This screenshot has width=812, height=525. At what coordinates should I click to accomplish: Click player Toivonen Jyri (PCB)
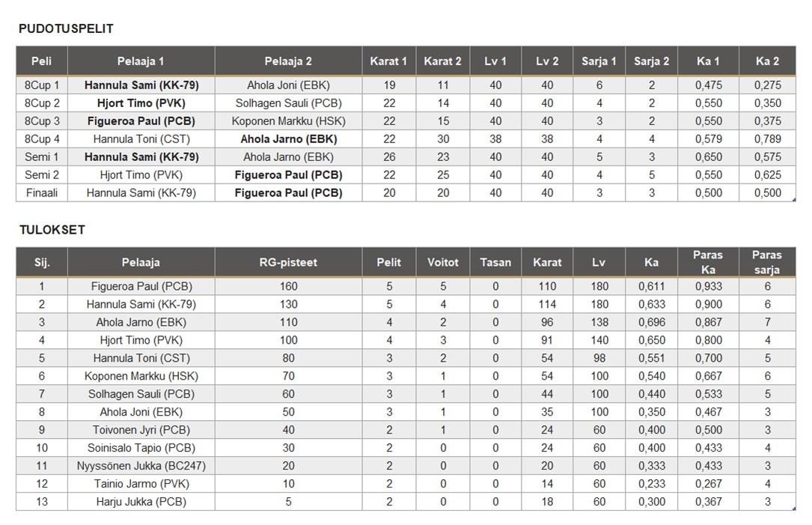(x=141, y=430)
